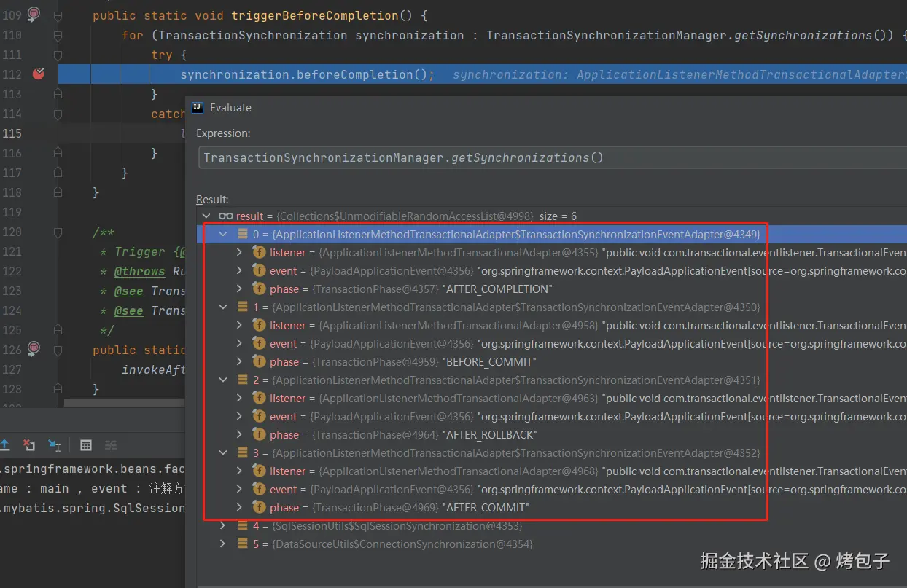
Task: Click the Drop Frame icon with red X
Action: pos(29,445)
